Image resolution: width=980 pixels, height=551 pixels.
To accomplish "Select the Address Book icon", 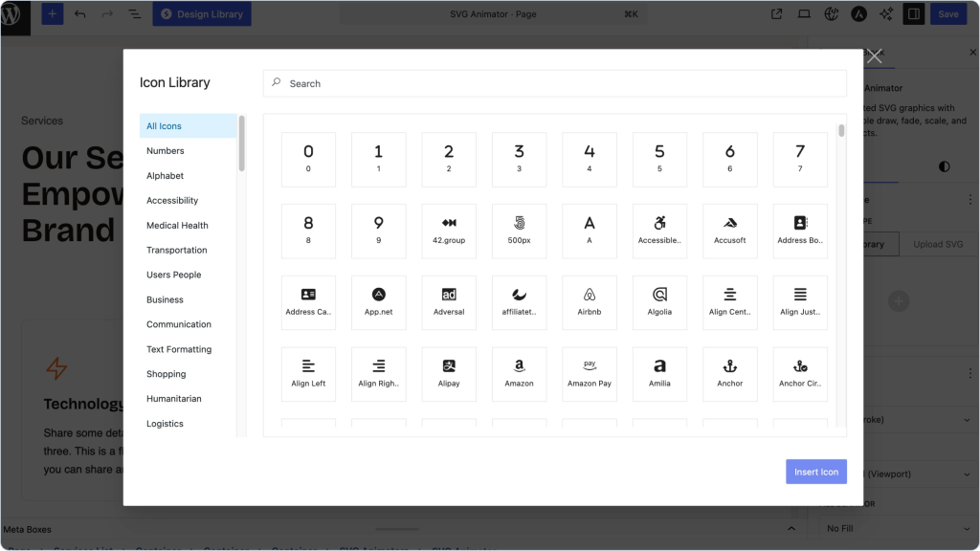I will coord(800,231).
